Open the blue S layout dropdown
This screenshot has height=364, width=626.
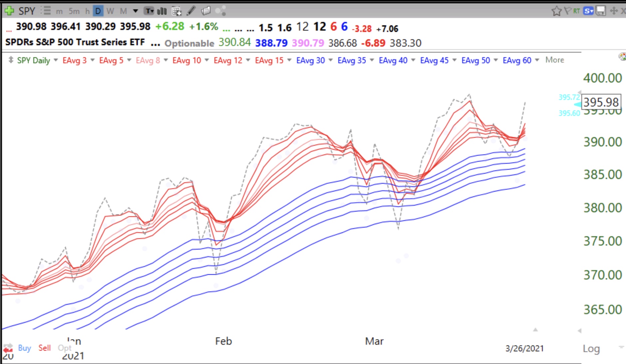[x=588, y=11]
